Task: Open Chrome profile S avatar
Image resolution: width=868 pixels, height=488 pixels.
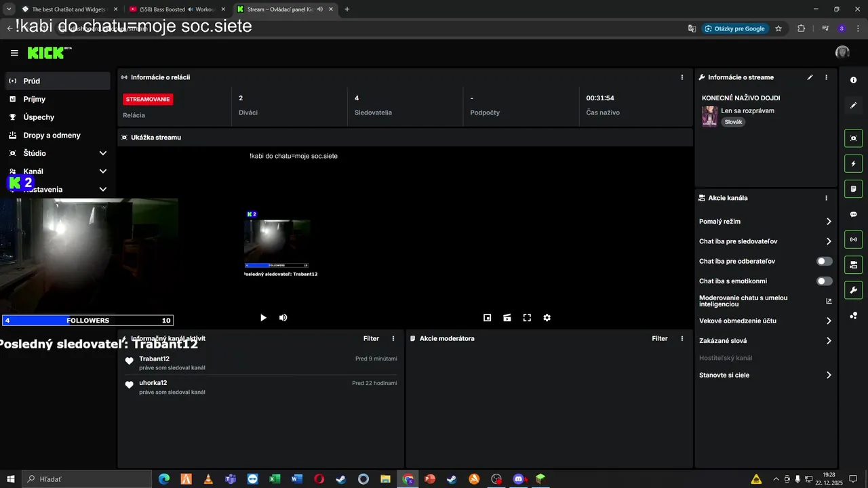Action: coord(842,28)
